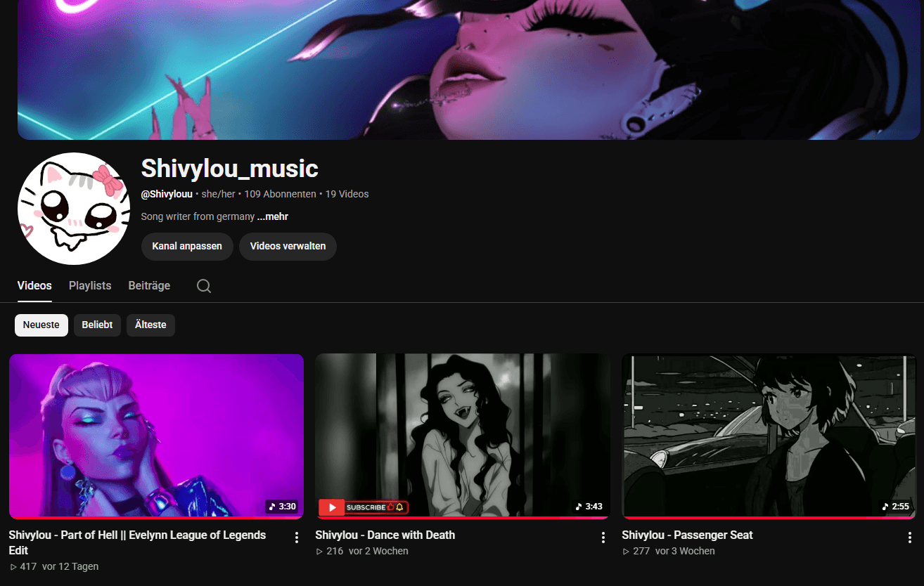Click the "vor 2 Wochen" upload date
This screenshot has height=586, width=924.
(378, 551)
